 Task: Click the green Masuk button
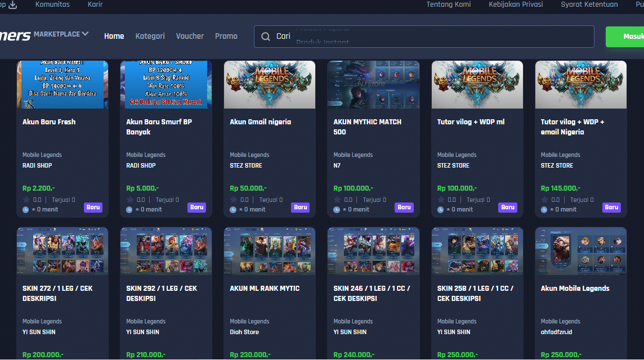[625, 37]
